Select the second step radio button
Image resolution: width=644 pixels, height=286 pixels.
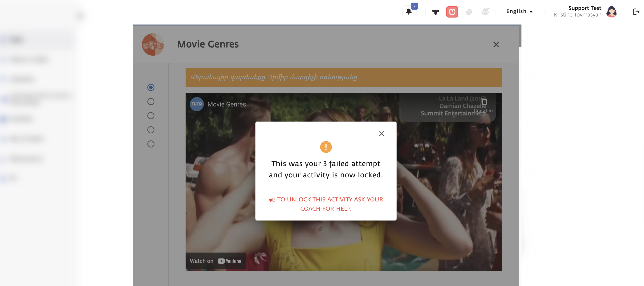click(151, 102)
